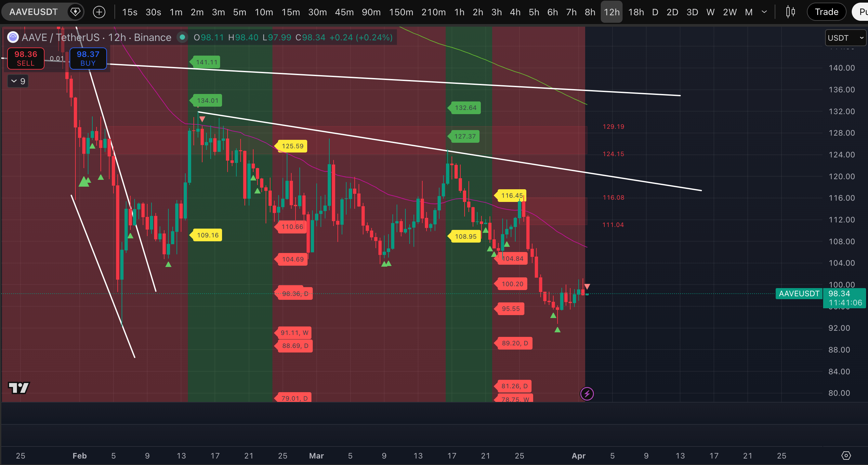Select the 12h timeframe
Viewport: 868px width, 465px height.
[611, 12]
